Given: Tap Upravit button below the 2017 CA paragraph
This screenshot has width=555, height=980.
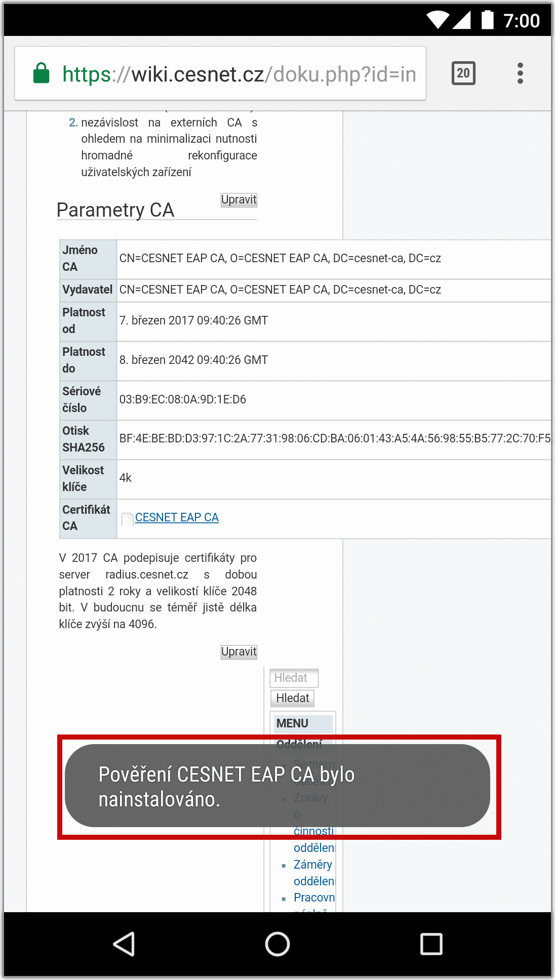Looking at the screenshot, I should [x=239, y=652].
